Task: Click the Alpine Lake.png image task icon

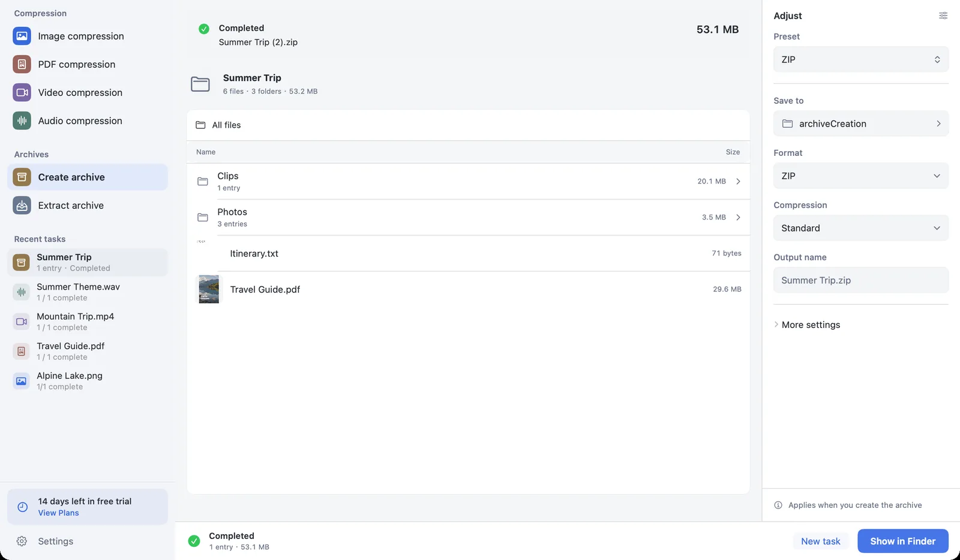Action: click(x=21, y=381)
